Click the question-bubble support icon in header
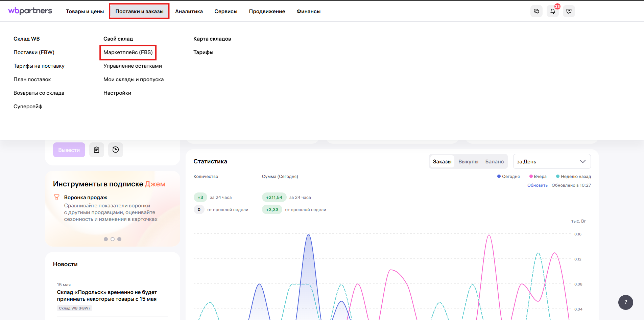Image resolution: width=644 pixels, height=320 pixels. [569, 11]
